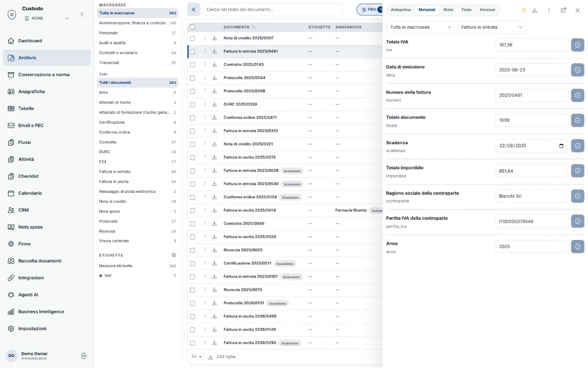This screenshot has width=588, height=368.
Task: Click the document text search field
Action: 272,9
